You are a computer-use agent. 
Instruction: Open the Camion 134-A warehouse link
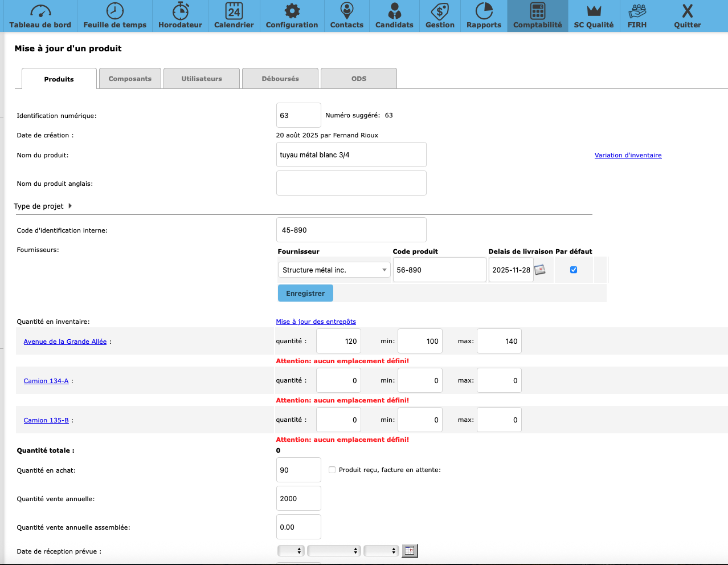tap(46, 381)
